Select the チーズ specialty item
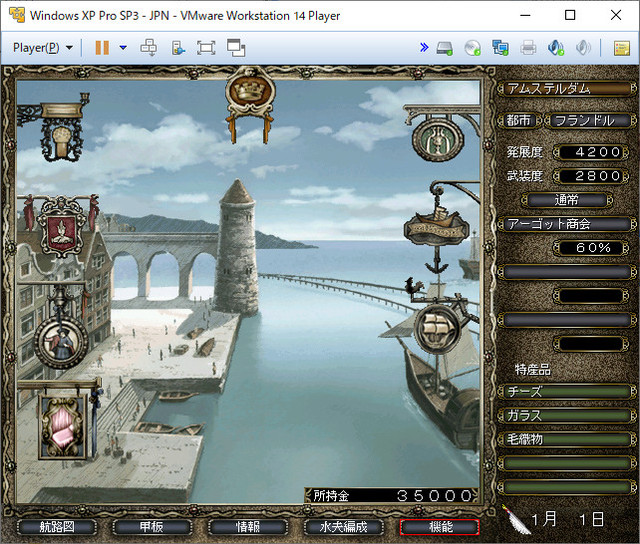This screenshot has height=544, width=640. pos(567,392)
